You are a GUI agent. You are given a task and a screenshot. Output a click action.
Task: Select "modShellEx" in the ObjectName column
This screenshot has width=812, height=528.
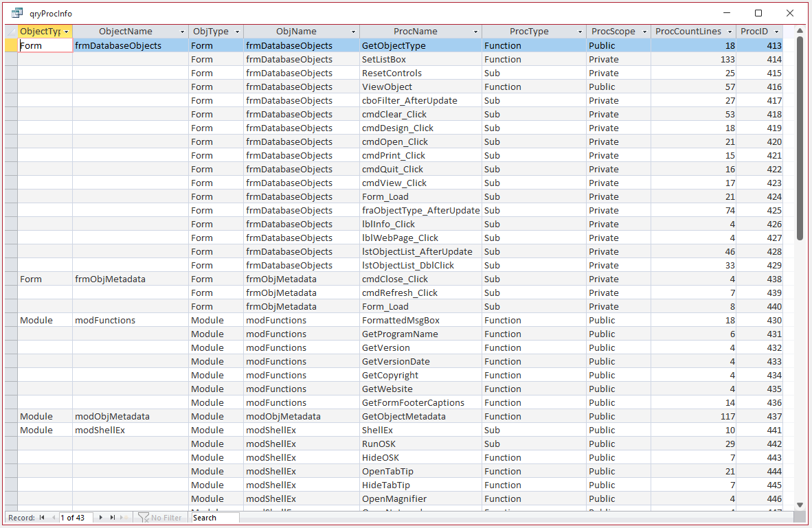(130, 430)
